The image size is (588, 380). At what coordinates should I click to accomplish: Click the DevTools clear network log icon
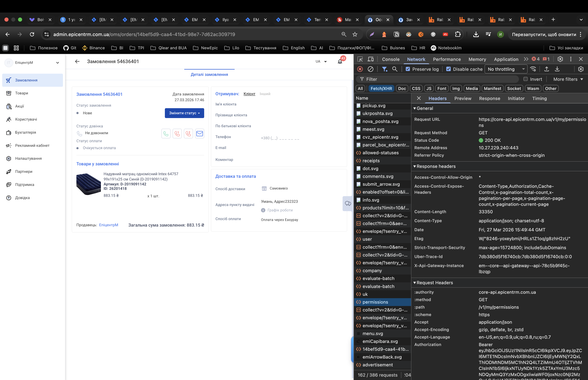point(370,69)
